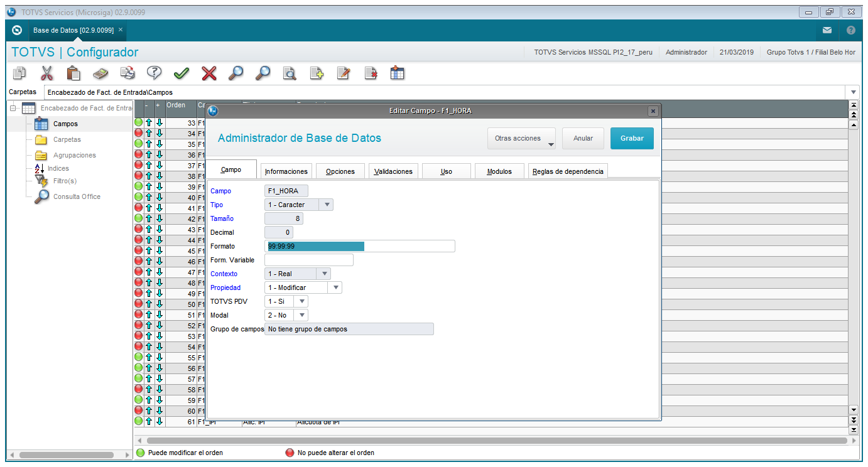Click the TOTVS home logo beside the tab
The image size is (868, 467).
tap(17, 30)
